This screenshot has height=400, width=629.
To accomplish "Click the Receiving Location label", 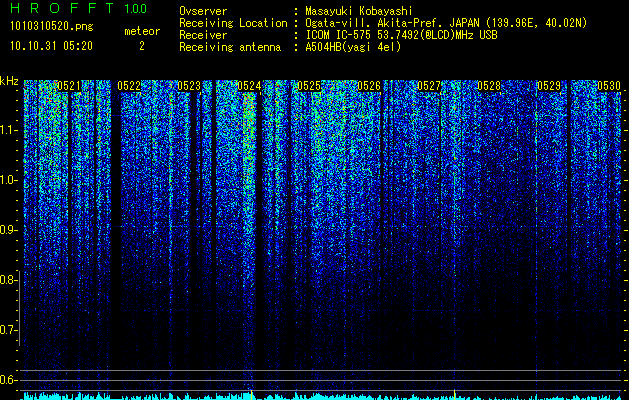I will tap(233, 23).
